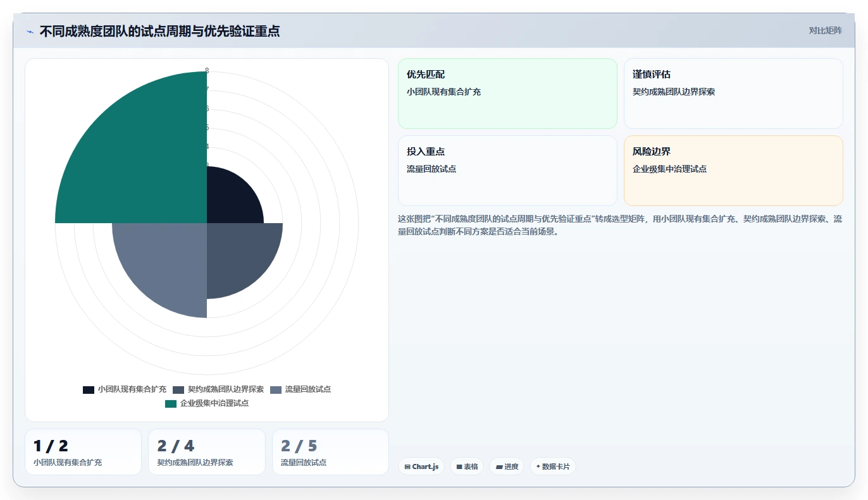This screenshot has width=868, height=500.
Task: Toggle 流量回放试点 legend swatch
Action: [276, 389]
